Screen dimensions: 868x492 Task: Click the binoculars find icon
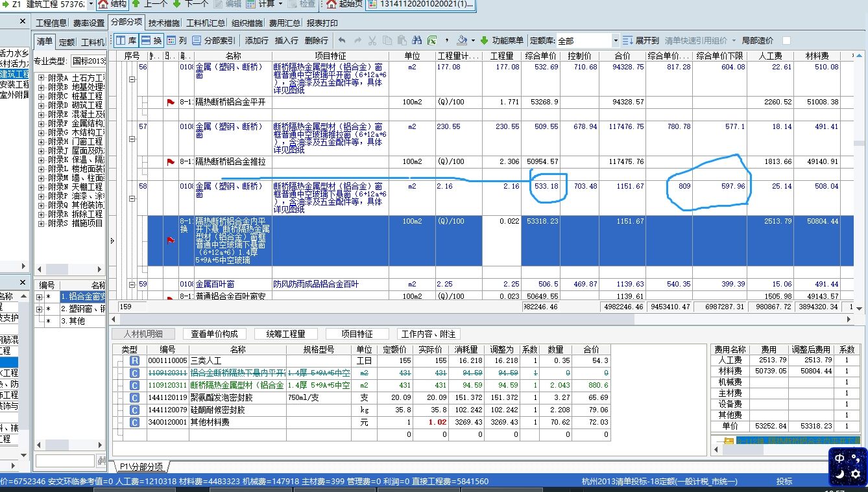417,40
